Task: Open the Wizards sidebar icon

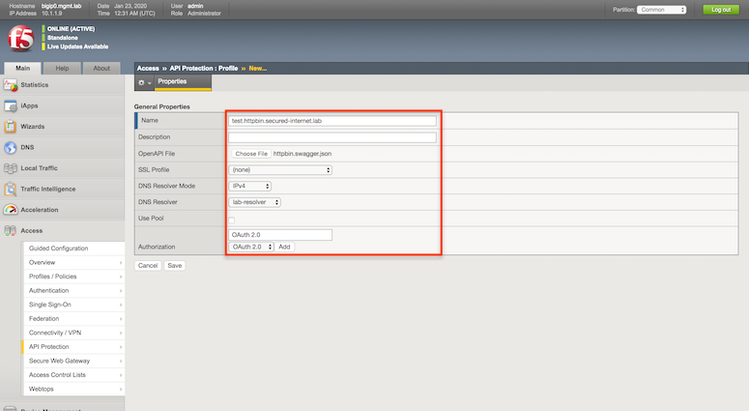Action: (x=11, y=127)
